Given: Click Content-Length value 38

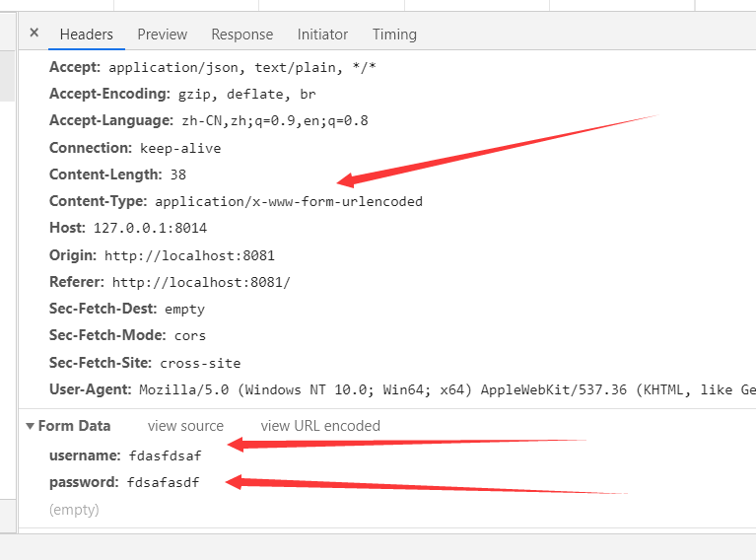Looking at the screenshot, I should click(x=177, y=175).
